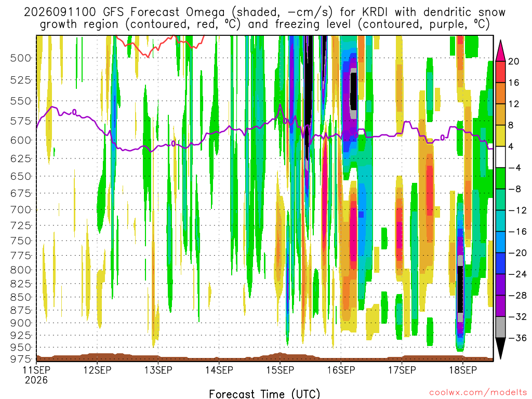Select the 975 pressure level label
This screenshot has width=532, height=399.
(x=21, y=359)
